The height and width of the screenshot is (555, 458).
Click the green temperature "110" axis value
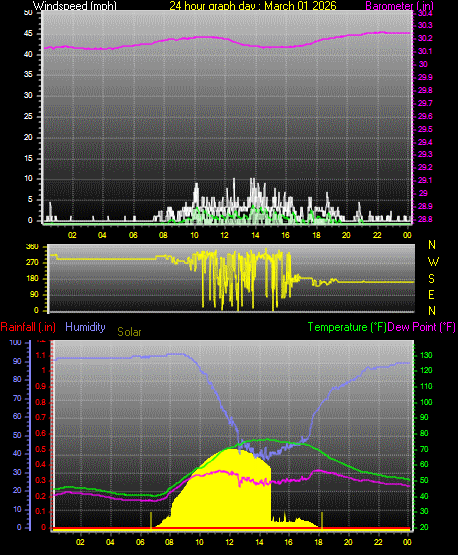coord(426,386)
